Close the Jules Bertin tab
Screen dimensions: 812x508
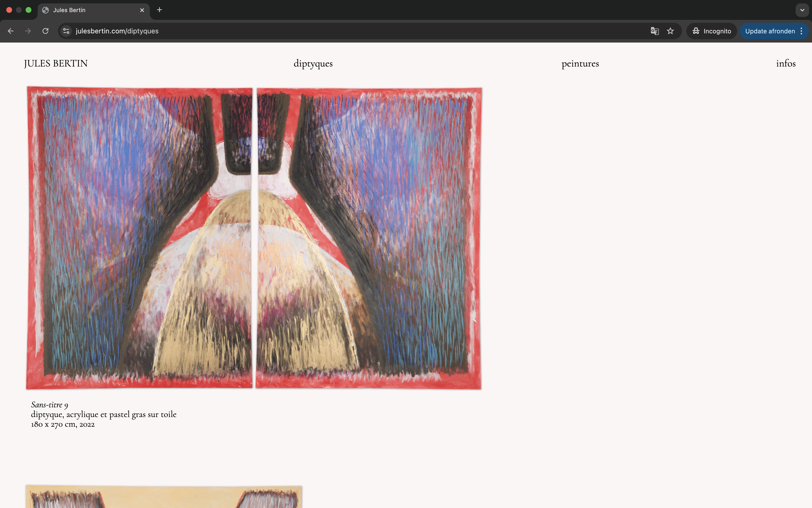pos(142,10)
